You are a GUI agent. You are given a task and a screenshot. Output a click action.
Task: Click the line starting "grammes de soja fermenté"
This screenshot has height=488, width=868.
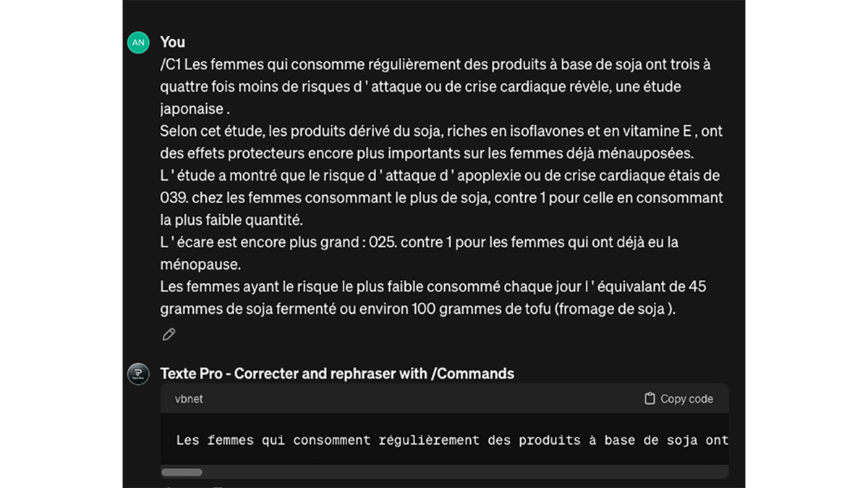pos(417,309)
